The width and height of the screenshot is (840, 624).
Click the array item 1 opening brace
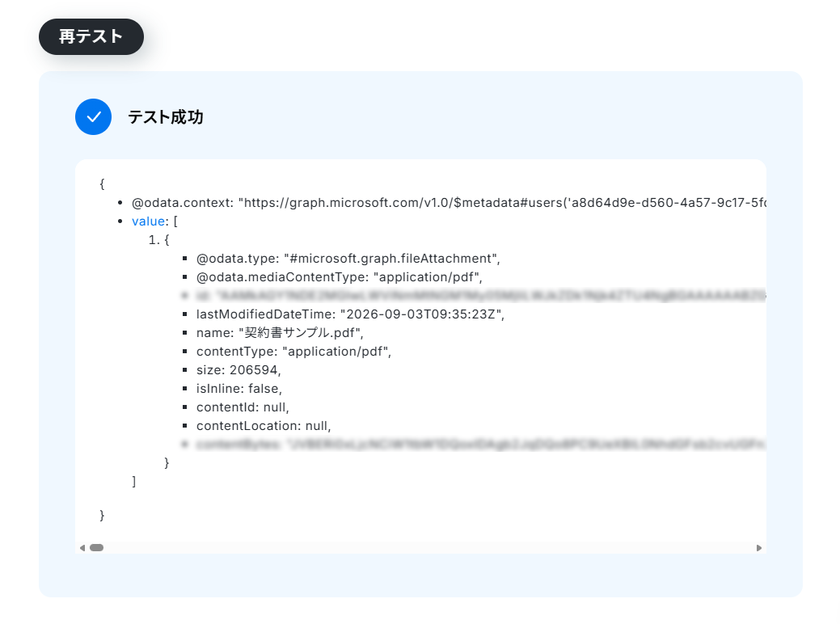(167, 240)
